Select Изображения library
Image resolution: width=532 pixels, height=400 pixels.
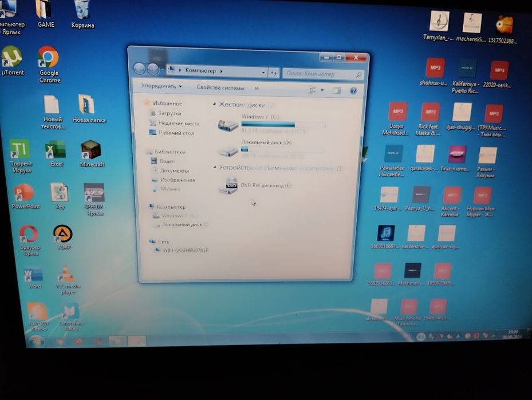click(x=177, y=180)
